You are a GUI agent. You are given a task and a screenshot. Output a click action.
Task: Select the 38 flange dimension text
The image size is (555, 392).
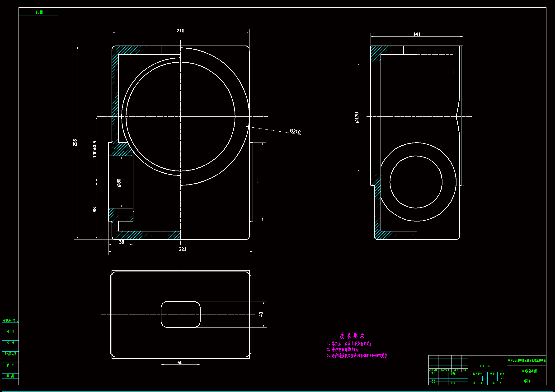pos(122,242)
